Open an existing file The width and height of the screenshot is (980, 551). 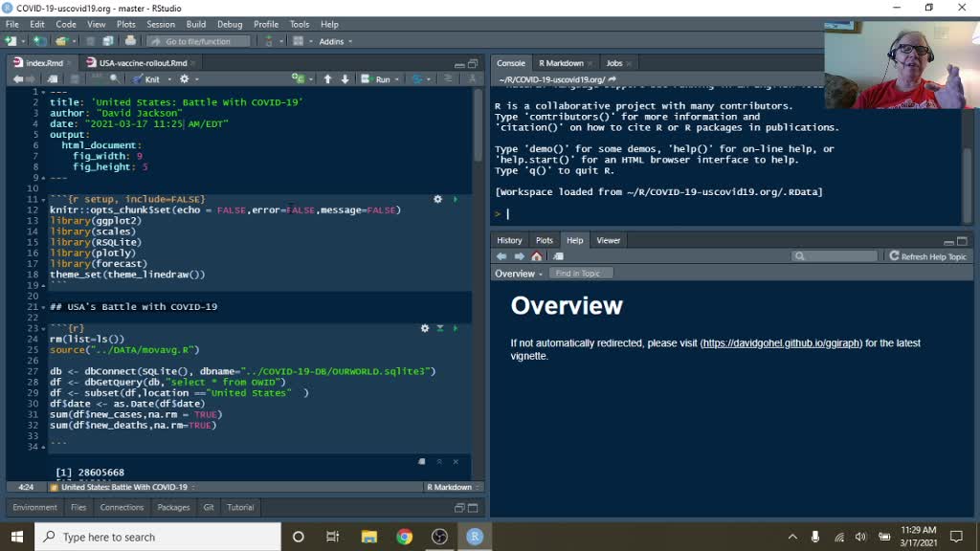(60, 41)
